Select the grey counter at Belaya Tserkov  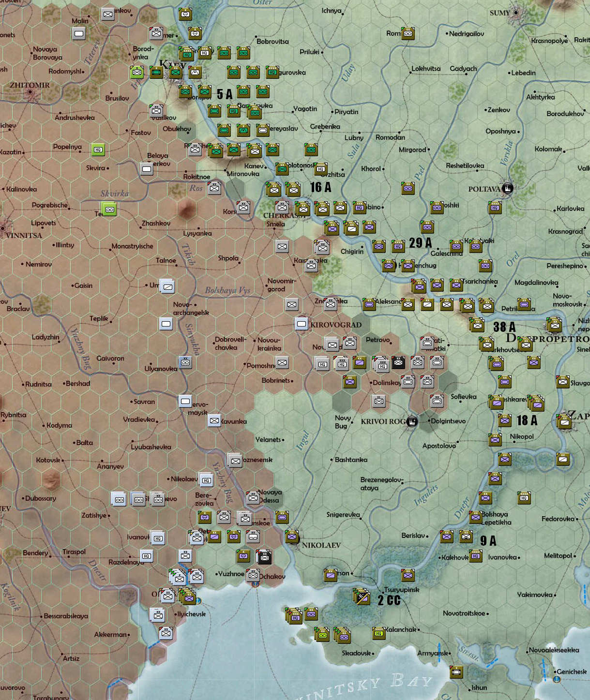click(x=147, y=169)
